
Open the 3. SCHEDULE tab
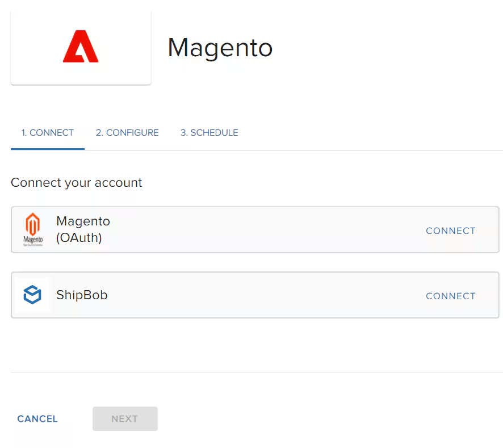point(209,132)
